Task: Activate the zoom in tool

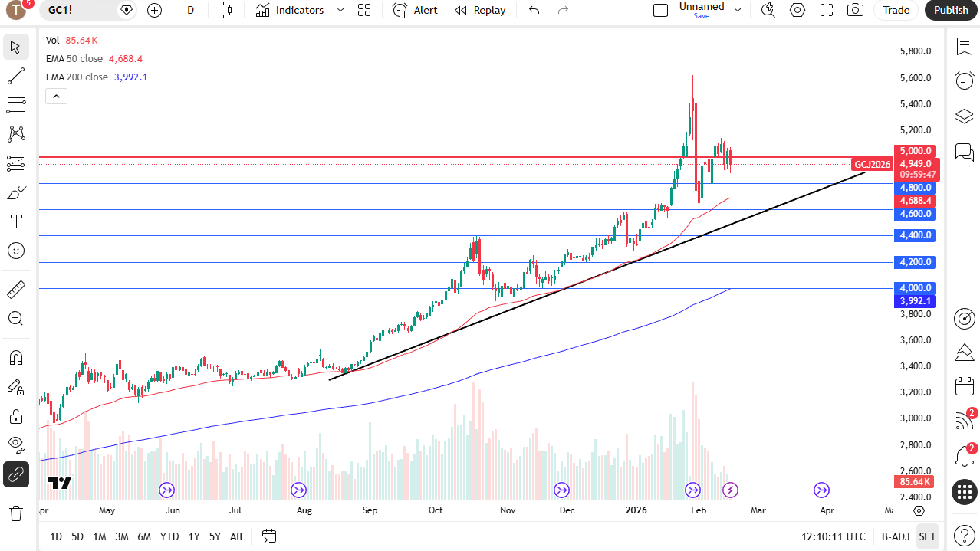Action: tap(15, 319)
